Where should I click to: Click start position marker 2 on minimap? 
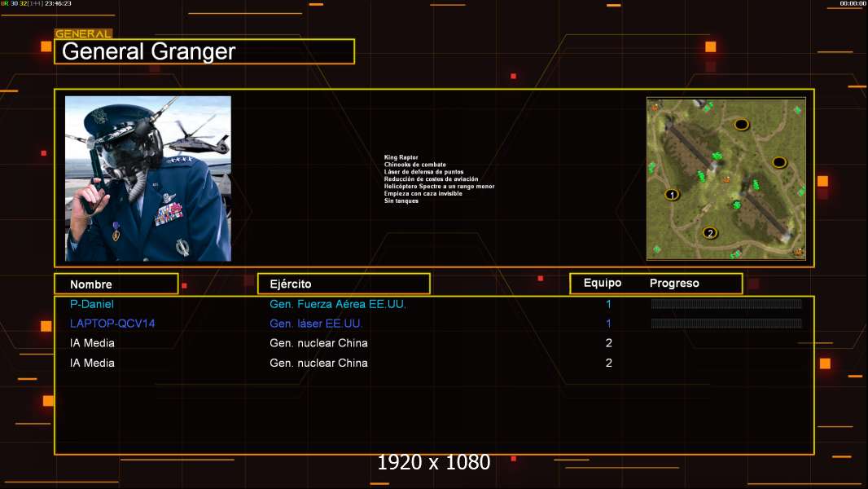[x=710, y=233]
